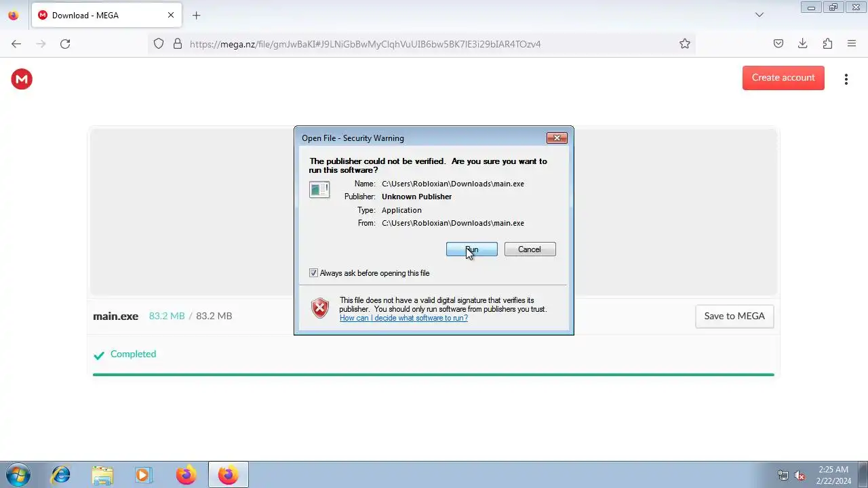Click the muted volume tray icon

800,475
